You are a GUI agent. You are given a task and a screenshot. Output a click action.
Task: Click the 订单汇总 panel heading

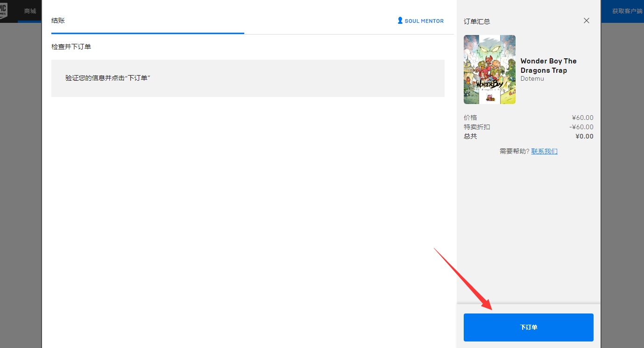pos(477,21)
